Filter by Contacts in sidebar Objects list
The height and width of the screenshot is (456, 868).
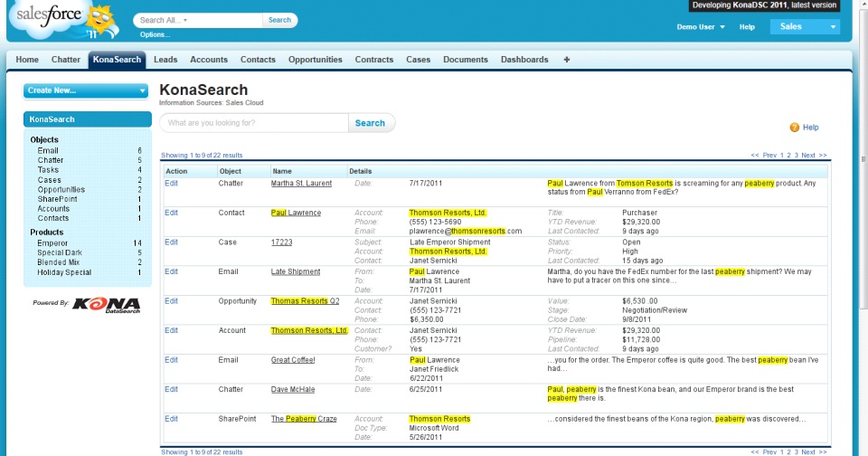point(53,218)
